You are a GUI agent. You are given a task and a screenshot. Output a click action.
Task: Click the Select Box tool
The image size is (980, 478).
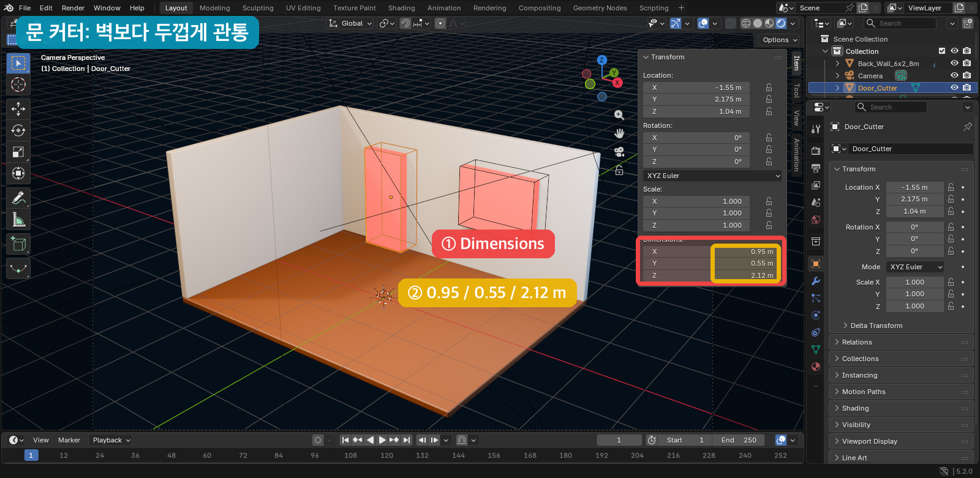pyautogui.click(x=18, y=63)
